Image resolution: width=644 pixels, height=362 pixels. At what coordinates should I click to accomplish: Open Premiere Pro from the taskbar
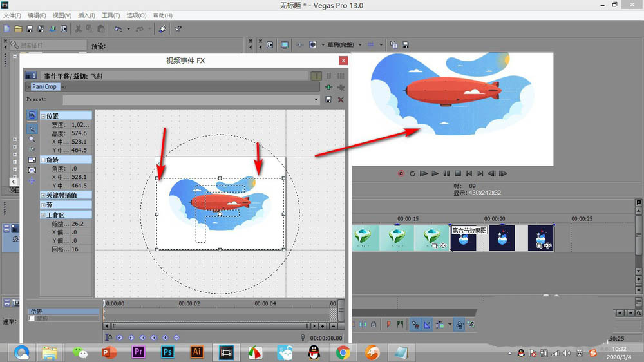tap(138, 352)
